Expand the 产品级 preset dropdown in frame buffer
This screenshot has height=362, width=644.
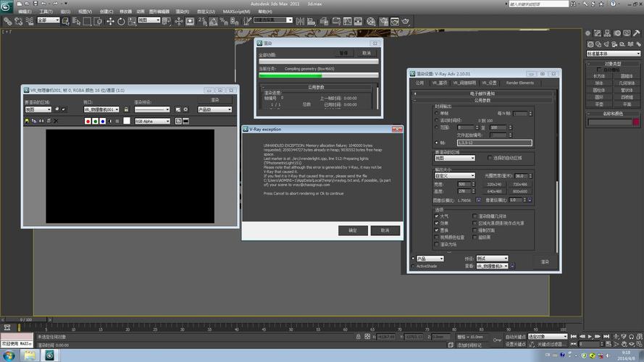click(214, 109)
